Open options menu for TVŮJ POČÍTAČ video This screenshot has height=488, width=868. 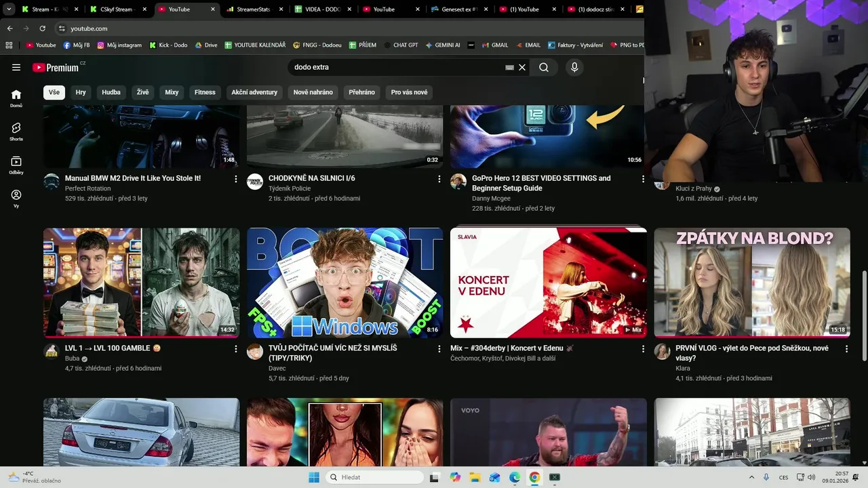coord(439,349)
